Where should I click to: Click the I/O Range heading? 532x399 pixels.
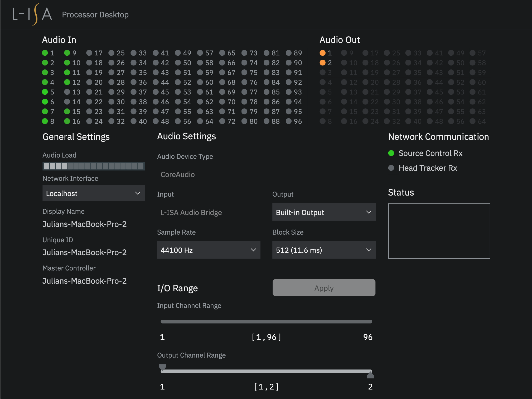(177, 288)
